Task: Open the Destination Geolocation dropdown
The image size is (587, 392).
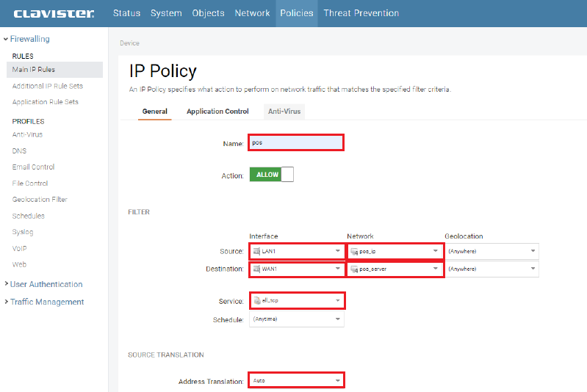Action: pos(491,269)
